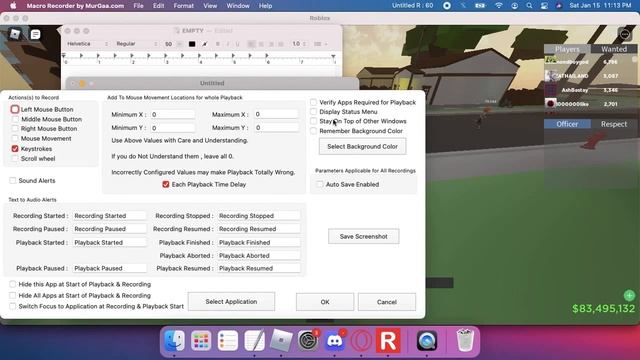The width and height of the screenshot is (640, 360).
Task: Open the list style dropdown in TextEdit
Action: [320, 44]
